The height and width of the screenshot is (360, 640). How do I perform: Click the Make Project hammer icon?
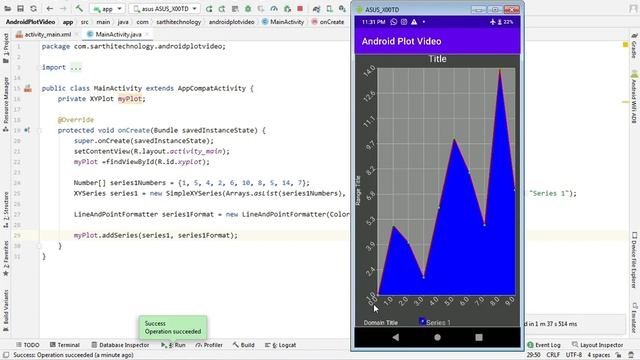pyautogui.click(x=79, y=8)
